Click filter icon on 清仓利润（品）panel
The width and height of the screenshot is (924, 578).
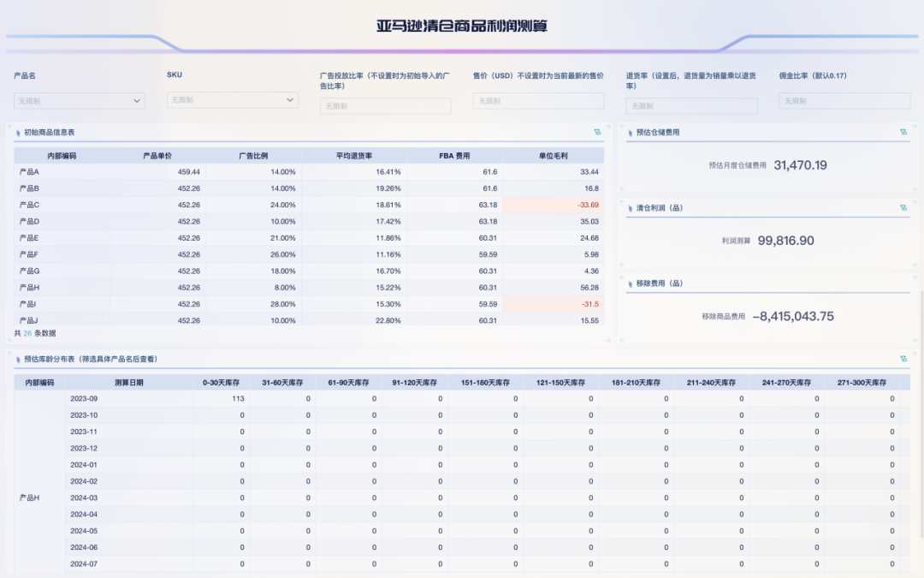tap(903, 208)
